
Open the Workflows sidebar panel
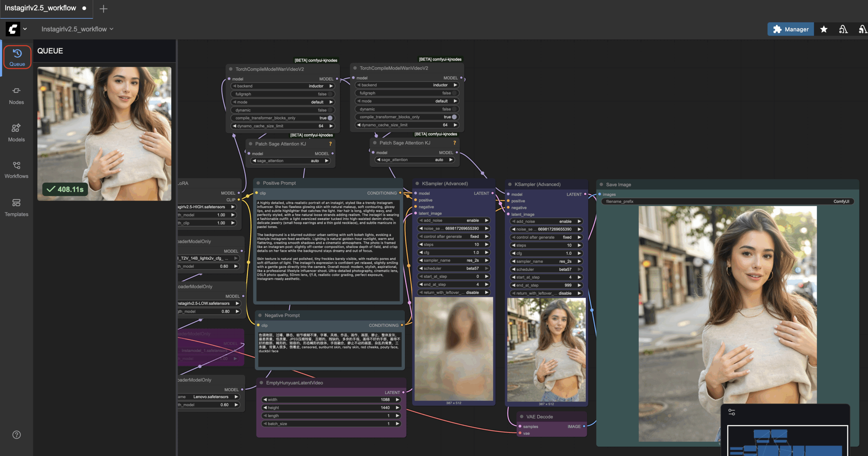(x=16, y=170)
